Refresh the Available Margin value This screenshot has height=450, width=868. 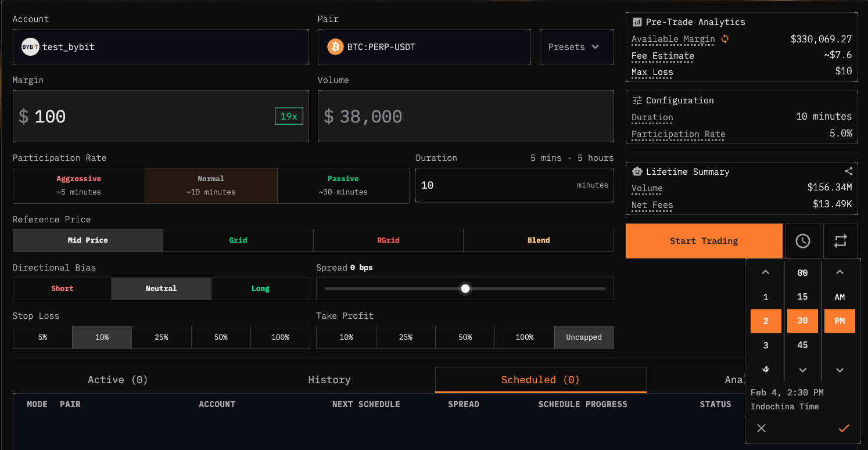pos(724,39)
